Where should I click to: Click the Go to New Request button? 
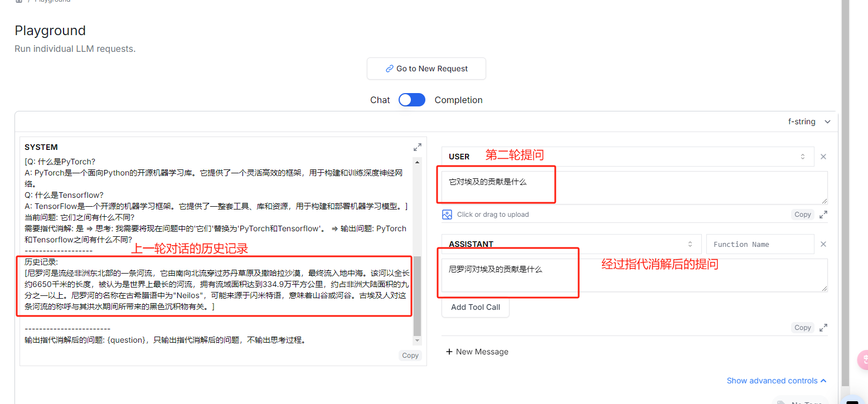click(426, 69)
